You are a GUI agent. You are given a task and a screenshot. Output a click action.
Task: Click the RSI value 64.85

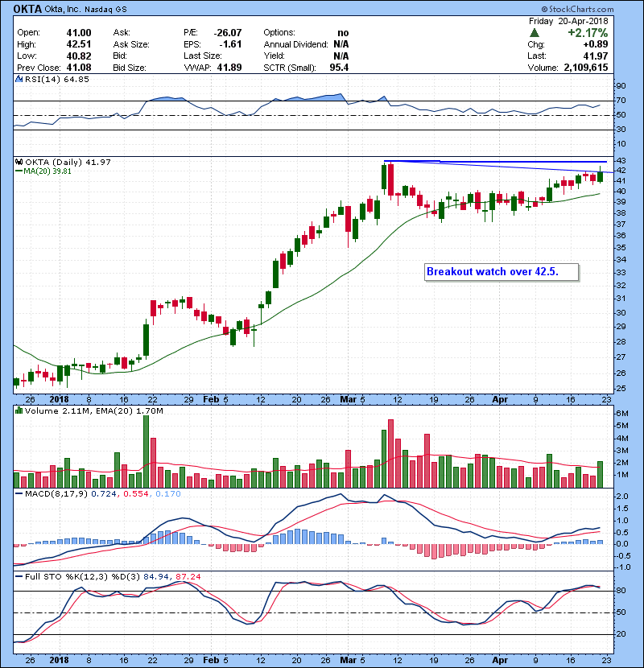point(76,79)
